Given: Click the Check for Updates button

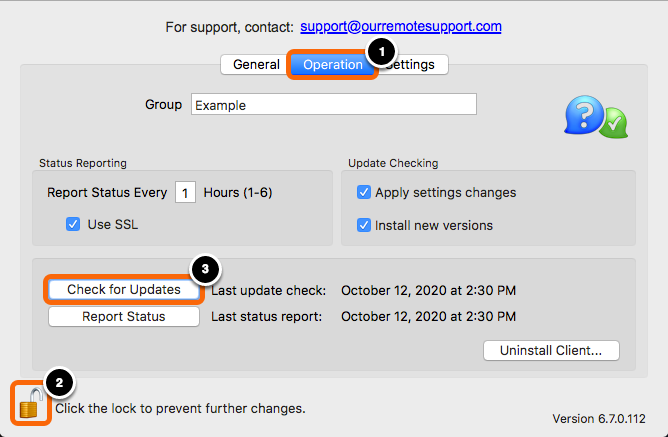Looking at the screenshot, I should pyautogui.click(x=124, y=290).
